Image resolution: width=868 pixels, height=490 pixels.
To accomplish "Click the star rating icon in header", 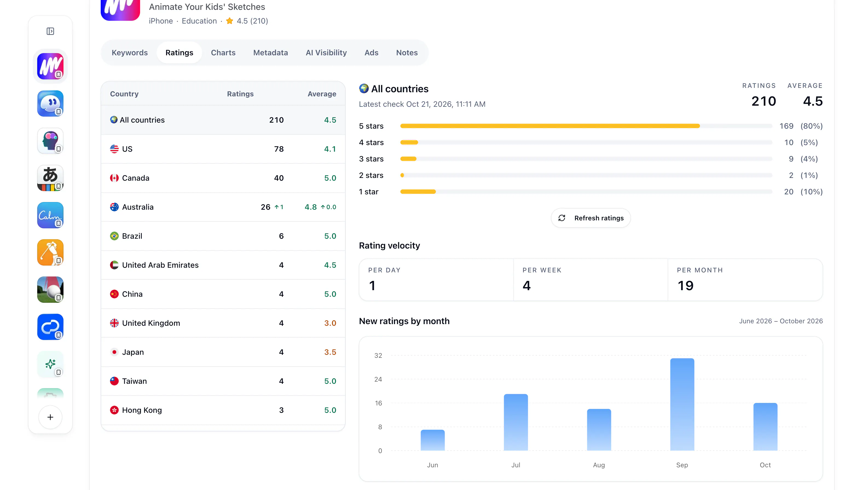I will pyautogui.click(x=230, y=21).
